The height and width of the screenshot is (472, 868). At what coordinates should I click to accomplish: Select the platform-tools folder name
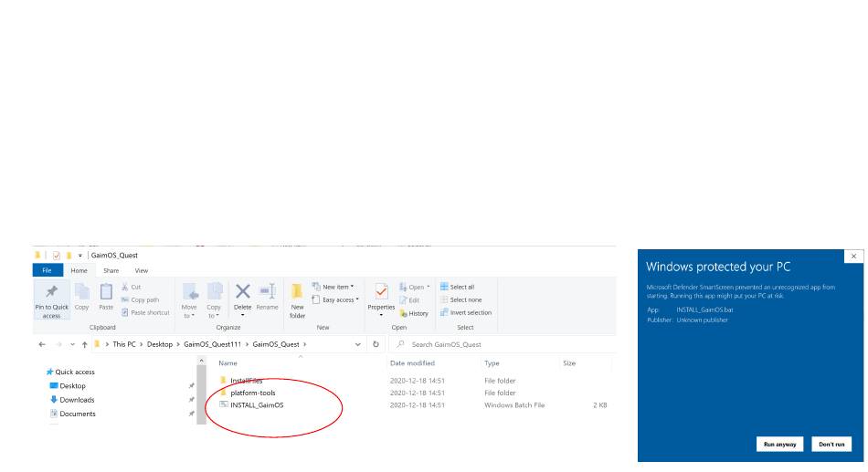[253, 393]
